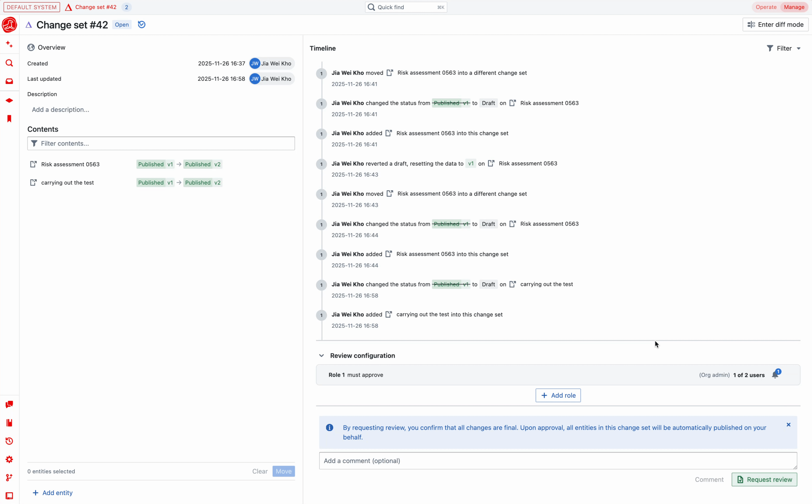Click the 'Request review' button
Image resolution: width=812 pixels, height=504 pixels.
[764, 479]
